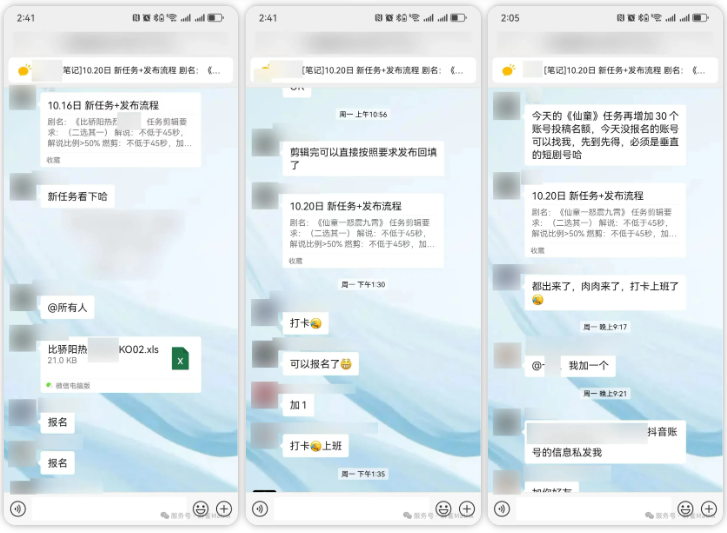Image resolution: width=727 pixels, height=533 pixels.
Task: Tap the @所有人 message
Action: point(67,307)
